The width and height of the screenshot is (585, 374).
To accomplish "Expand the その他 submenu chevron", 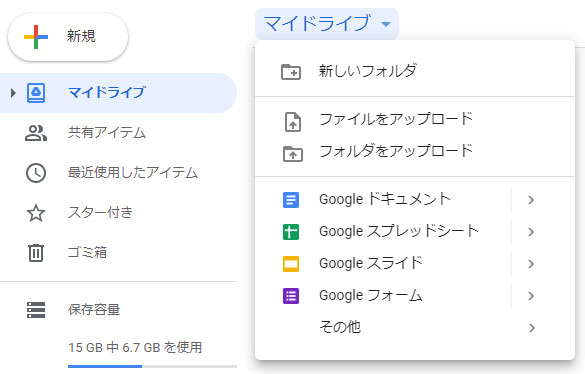I will (x=531, y=328).
